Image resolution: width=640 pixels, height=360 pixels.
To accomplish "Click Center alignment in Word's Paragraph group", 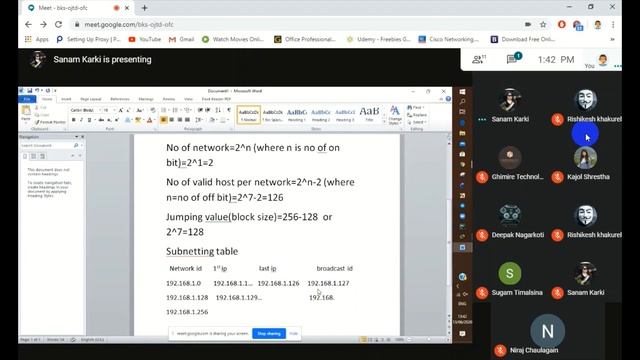I will tap(171, 120).
